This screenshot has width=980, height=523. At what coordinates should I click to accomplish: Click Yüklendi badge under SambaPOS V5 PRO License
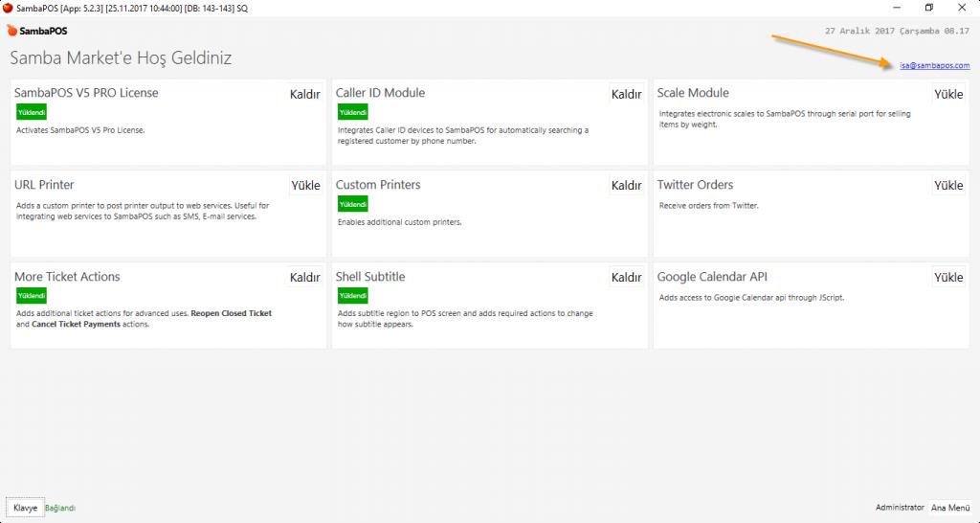click(x=32, y=112)
